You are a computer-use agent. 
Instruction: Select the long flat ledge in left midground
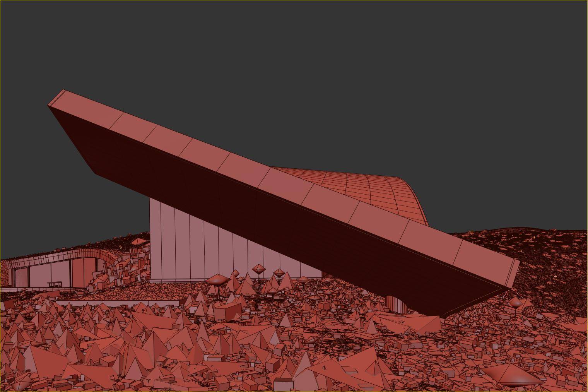(x=116, y=303)
